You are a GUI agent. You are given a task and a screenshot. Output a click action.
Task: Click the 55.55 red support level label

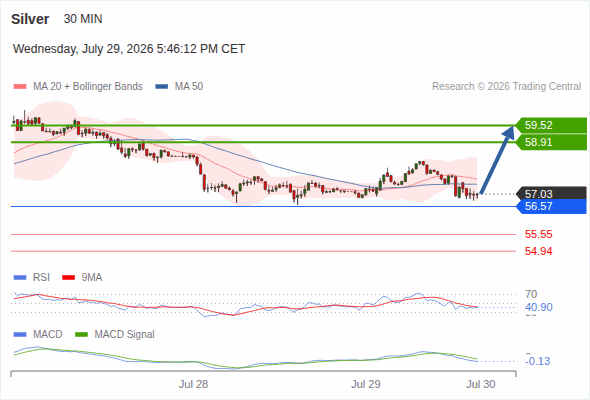click(538, 234)
